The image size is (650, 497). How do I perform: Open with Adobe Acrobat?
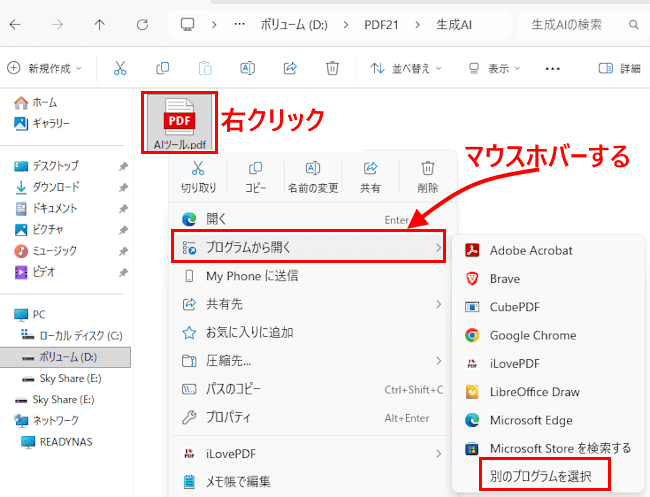click(x=550, y=250)
